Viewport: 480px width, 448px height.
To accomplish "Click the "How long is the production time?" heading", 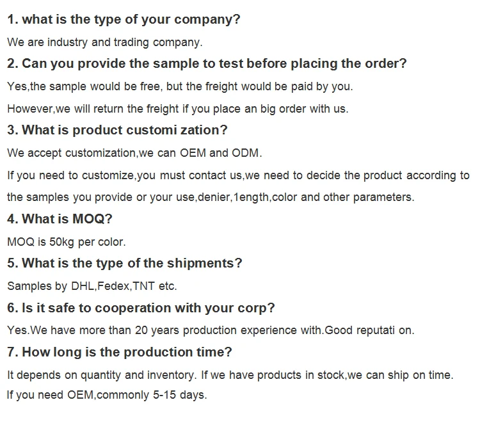I will click(119, 353).
